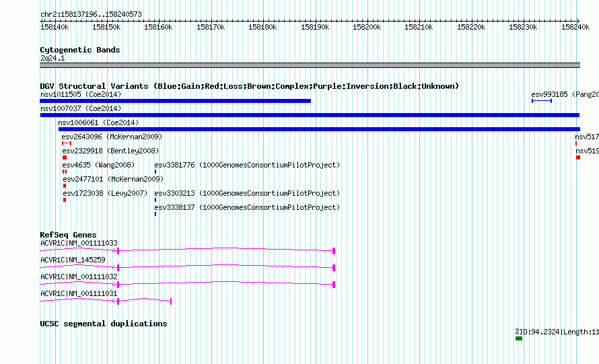Open ACVR1C|NM_145259 gene label

(73, 260)
